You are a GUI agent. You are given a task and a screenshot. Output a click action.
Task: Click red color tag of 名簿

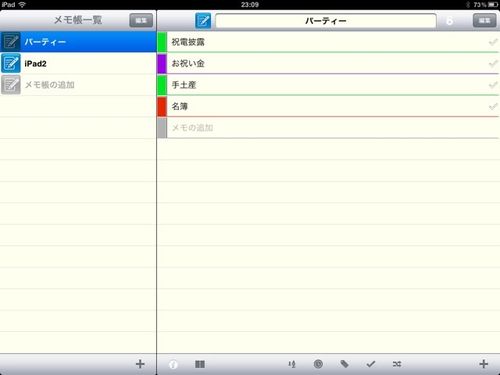click(162, 106)
